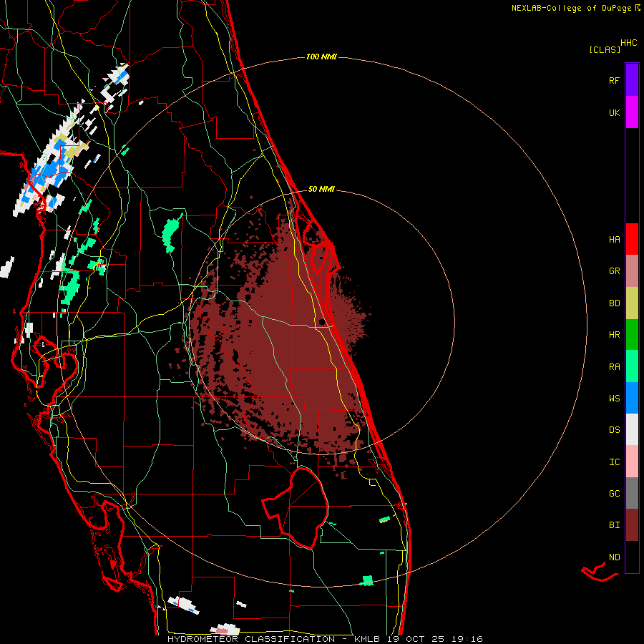Select the BD yellow legend block
644x644 pixels.
[x=632, y=303]
